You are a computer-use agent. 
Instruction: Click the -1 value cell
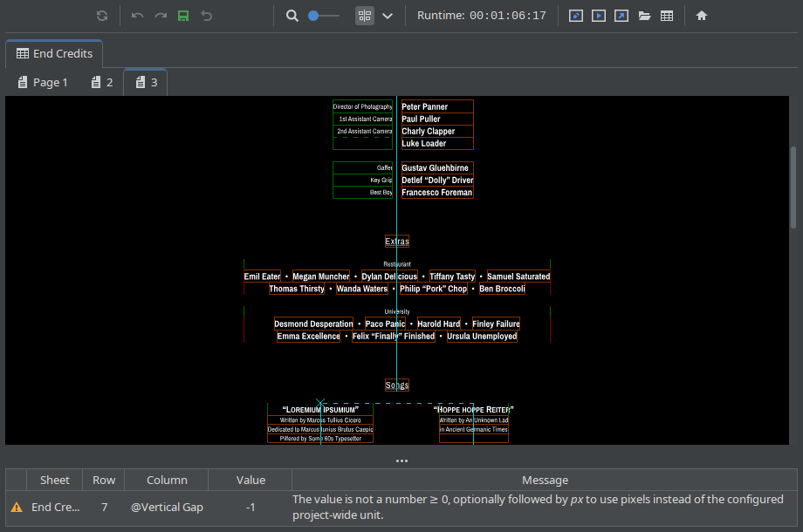coord(251,508)
